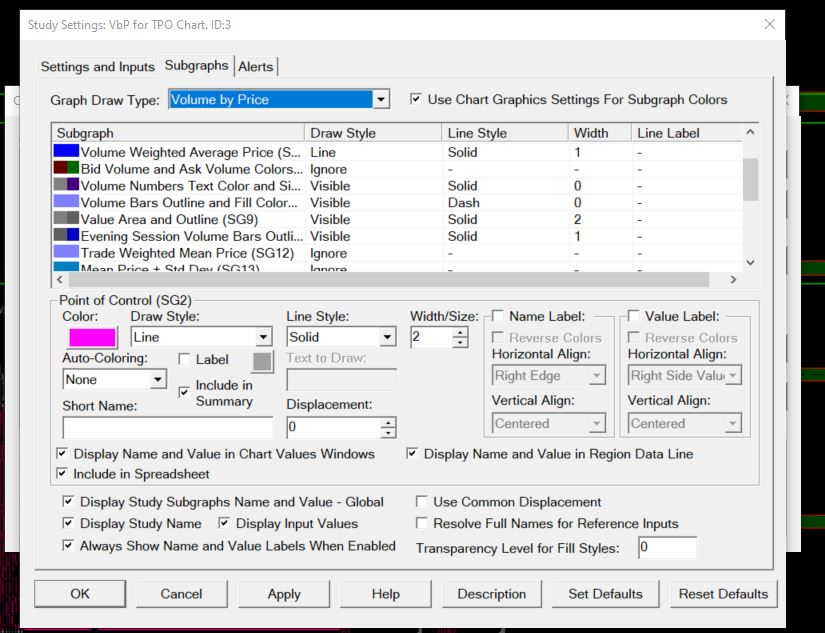Click the Apply button
Viewport: 825px width, 633px height.
pyautogui.click(x=284, y=594)
